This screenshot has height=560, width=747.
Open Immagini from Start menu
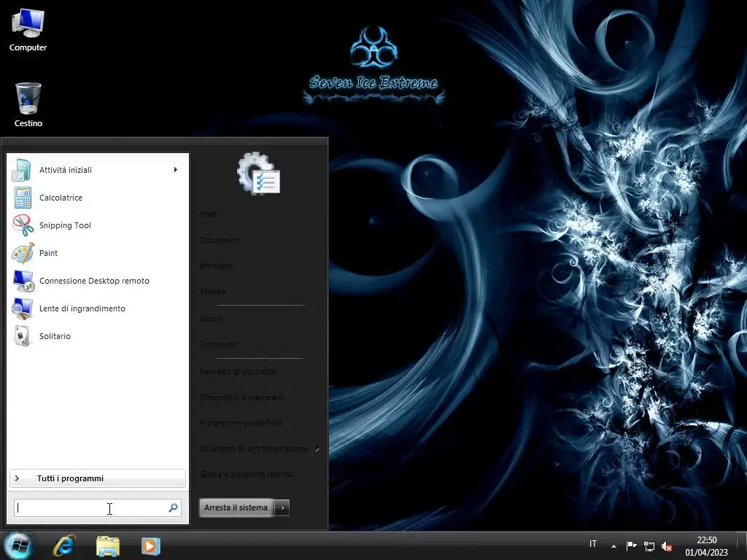tap(217, 265)
